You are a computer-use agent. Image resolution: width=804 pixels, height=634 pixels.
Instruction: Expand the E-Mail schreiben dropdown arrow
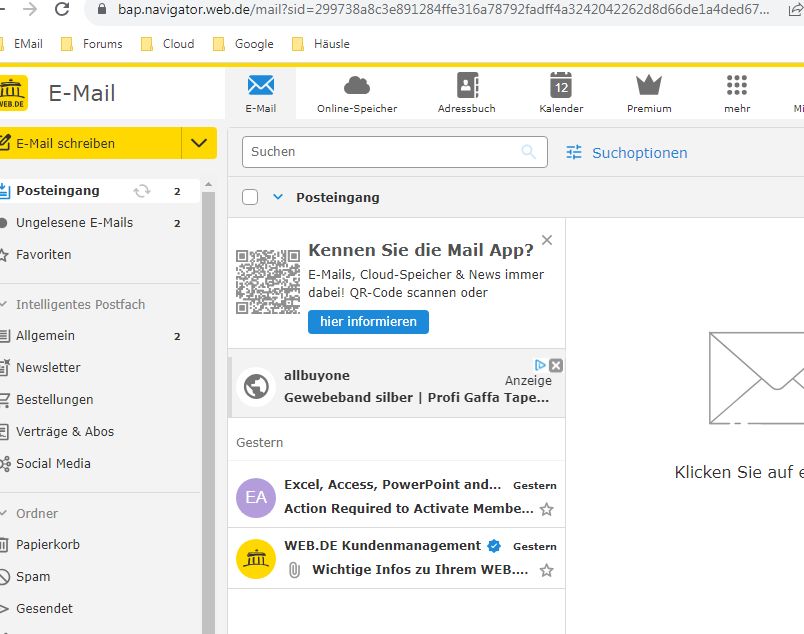click(x=199, y=143)
